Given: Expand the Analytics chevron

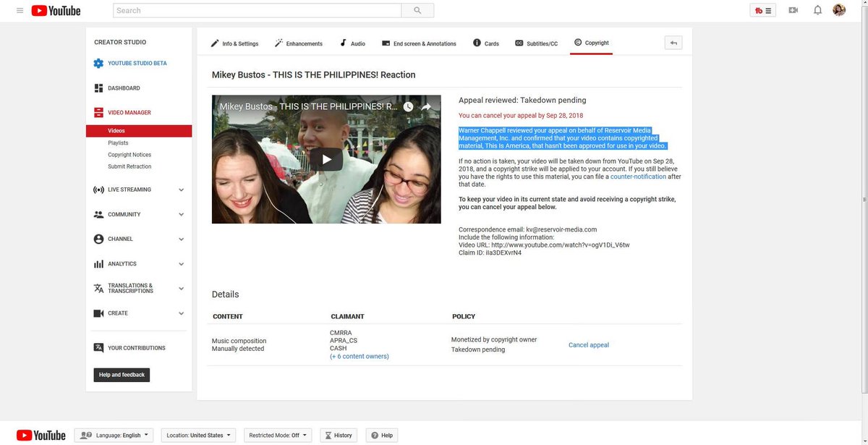Looking at the screenshot, I should point(181,264).
